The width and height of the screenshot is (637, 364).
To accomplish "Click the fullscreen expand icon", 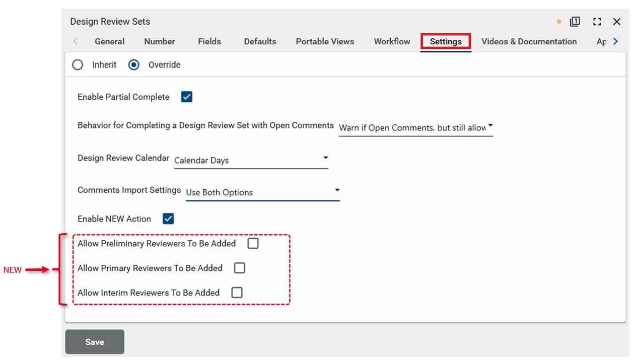I will 597,22.
